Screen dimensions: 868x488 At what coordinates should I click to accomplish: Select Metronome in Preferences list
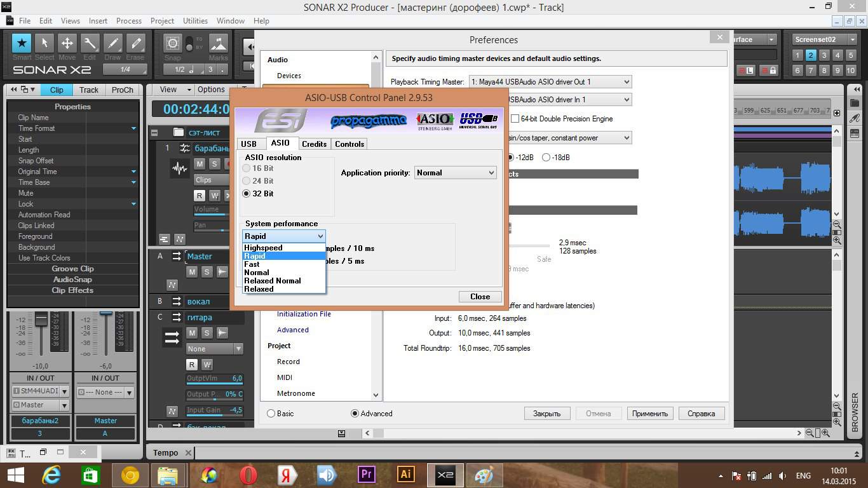[x=295, y=393]
